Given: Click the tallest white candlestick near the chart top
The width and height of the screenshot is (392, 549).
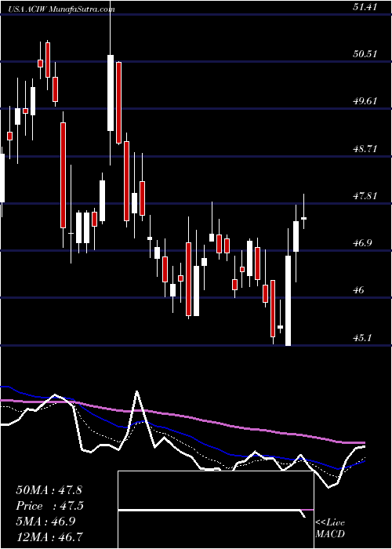Looking at the screenshot, I should pyautogui.click(x=111, y=93).
